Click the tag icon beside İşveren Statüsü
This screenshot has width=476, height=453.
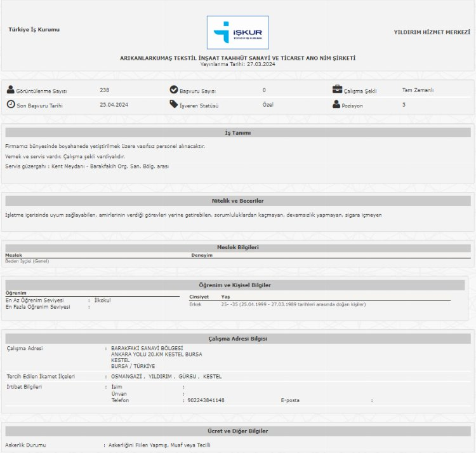coord(174,105)
